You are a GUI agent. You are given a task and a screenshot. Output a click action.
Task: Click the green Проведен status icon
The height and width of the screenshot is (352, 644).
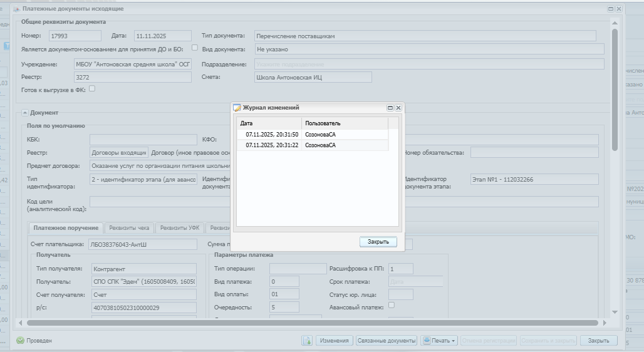(x=20, y=341)
